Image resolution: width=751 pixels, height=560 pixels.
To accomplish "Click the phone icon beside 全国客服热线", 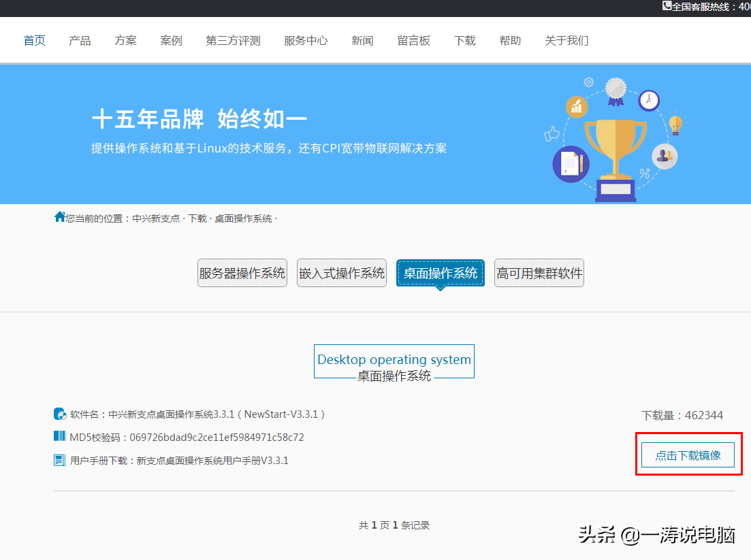I will pyautogui.click(x=667, y=5).
